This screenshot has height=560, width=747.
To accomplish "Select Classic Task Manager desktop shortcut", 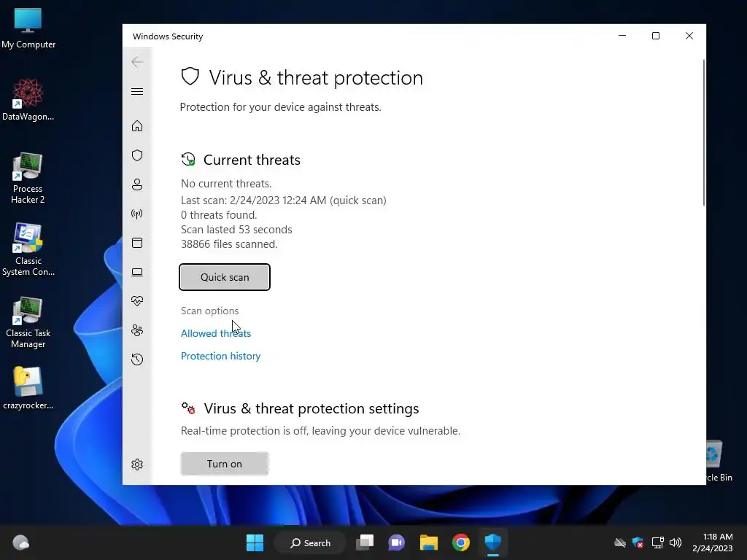I will (28, 323).
